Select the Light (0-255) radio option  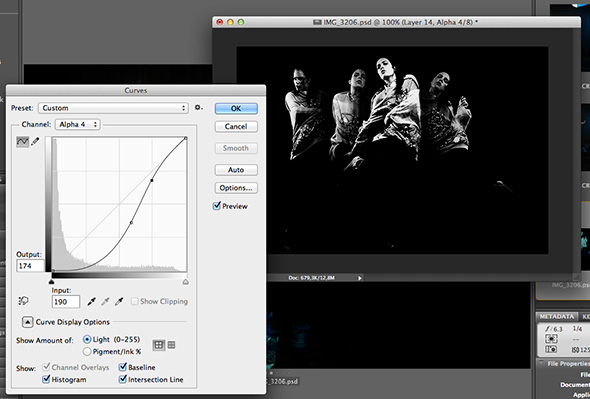coord(87,340)
